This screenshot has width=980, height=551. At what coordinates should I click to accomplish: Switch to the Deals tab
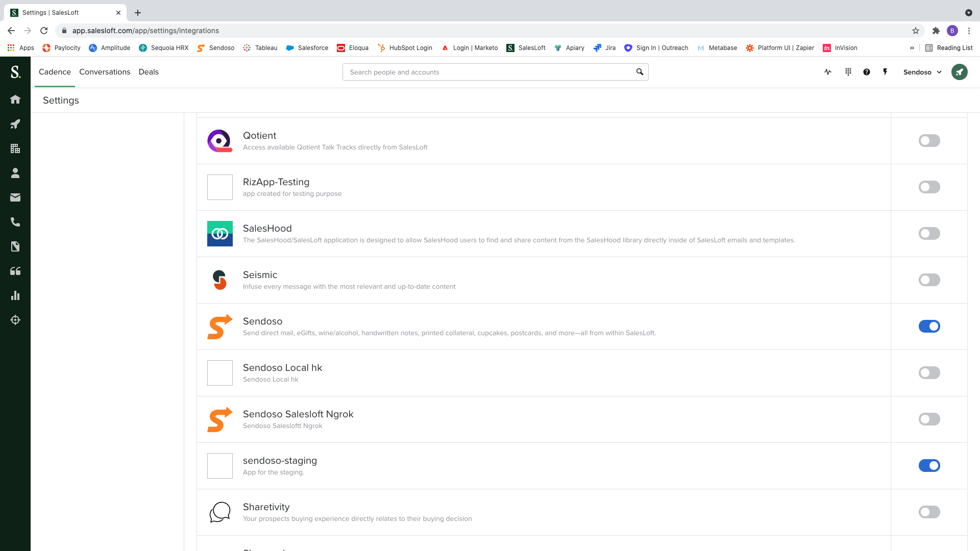point(149,72)
